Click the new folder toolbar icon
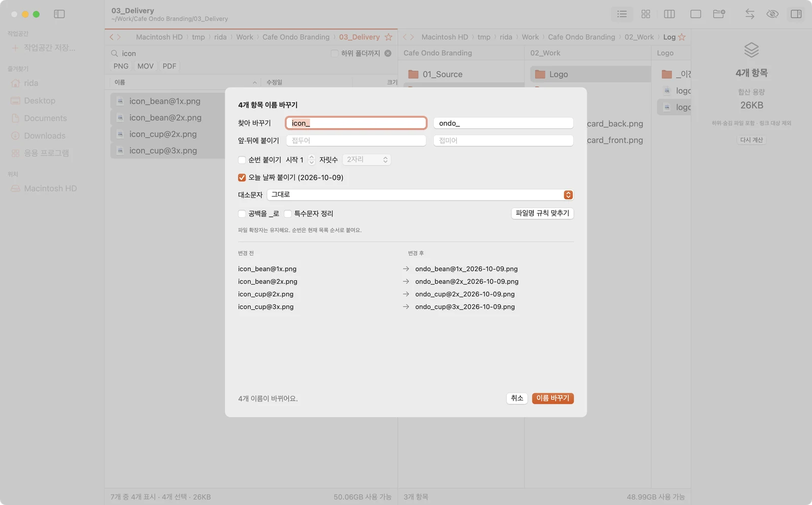Screen dimensions: 812x505 tap(719, 14)
